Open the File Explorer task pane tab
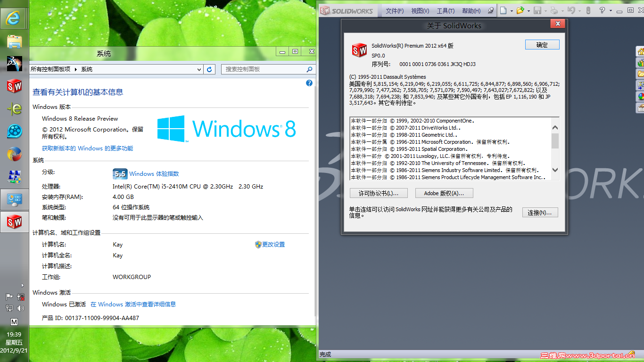This screenshot has width=644, height=362. pos(640,74)
